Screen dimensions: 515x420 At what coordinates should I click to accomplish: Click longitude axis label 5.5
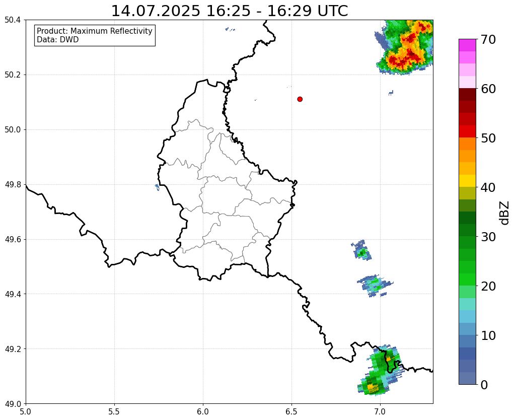pos(114,412)
